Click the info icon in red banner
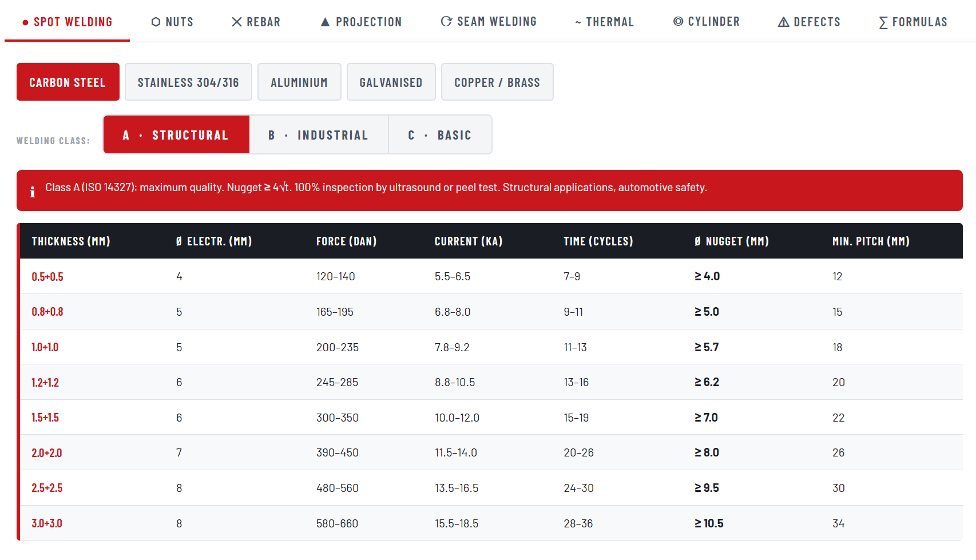Screen dimensions: 976x560 (x=33, y=192)
